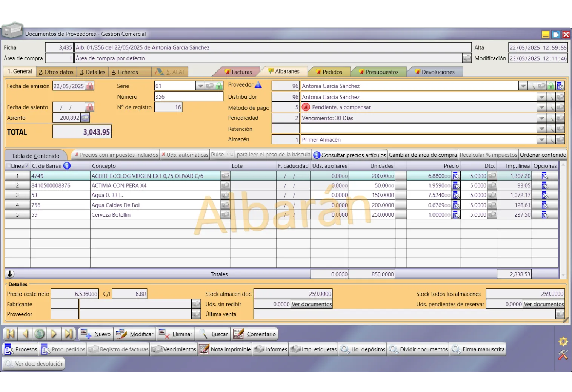Open the Método de pago dropdown arrow
The width and height of the screenshot is (572, 392).
(541, 107)
